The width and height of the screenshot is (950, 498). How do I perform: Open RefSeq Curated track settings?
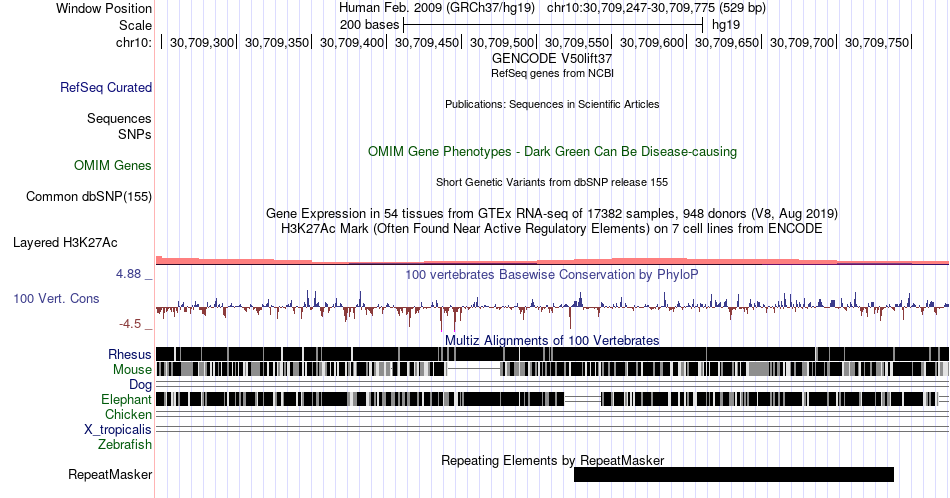(x=106, y=87)
